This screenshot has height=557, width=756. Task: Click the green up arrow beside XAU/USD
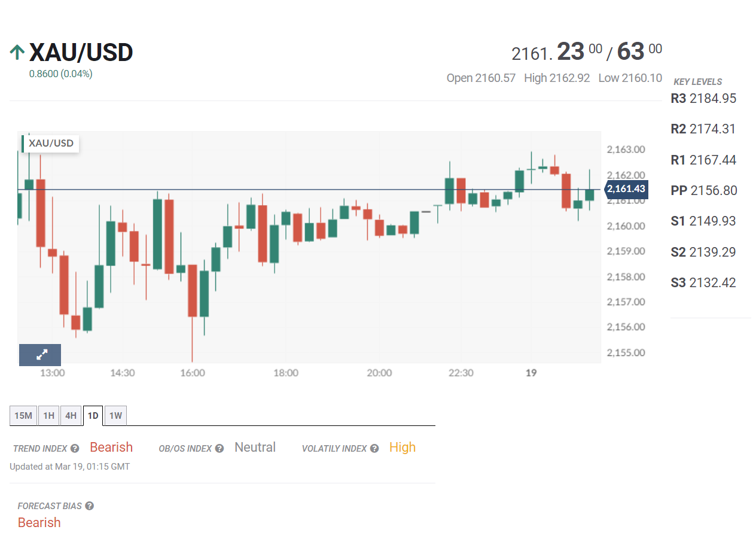pos(17,53)
